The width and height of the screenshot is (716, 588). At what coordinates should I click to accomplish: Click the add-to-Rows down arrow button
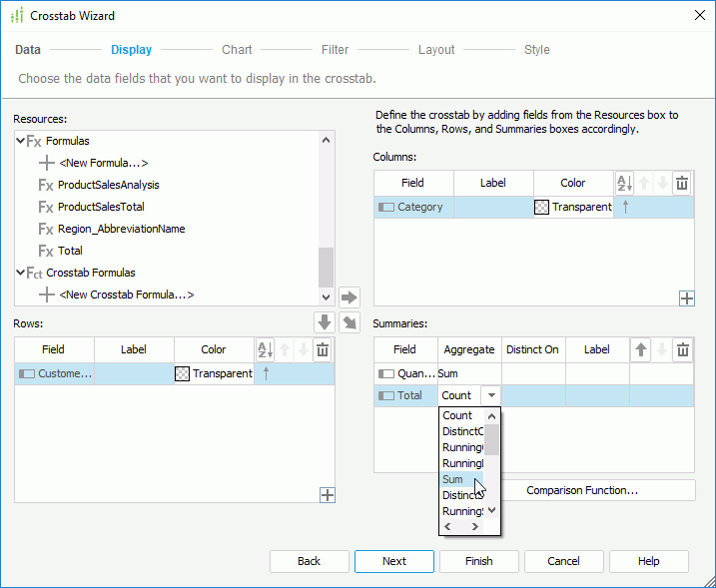point(325,322)
